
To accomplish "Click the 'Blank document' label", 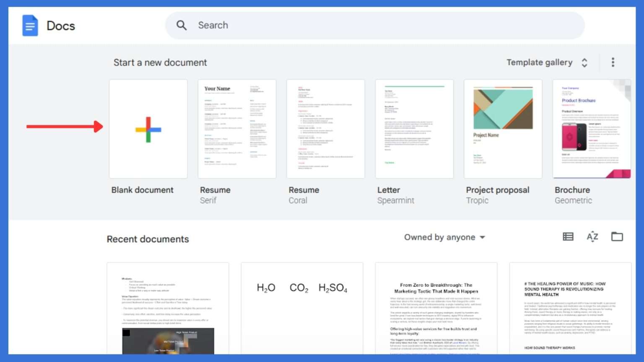I will [x=142, y=190].
